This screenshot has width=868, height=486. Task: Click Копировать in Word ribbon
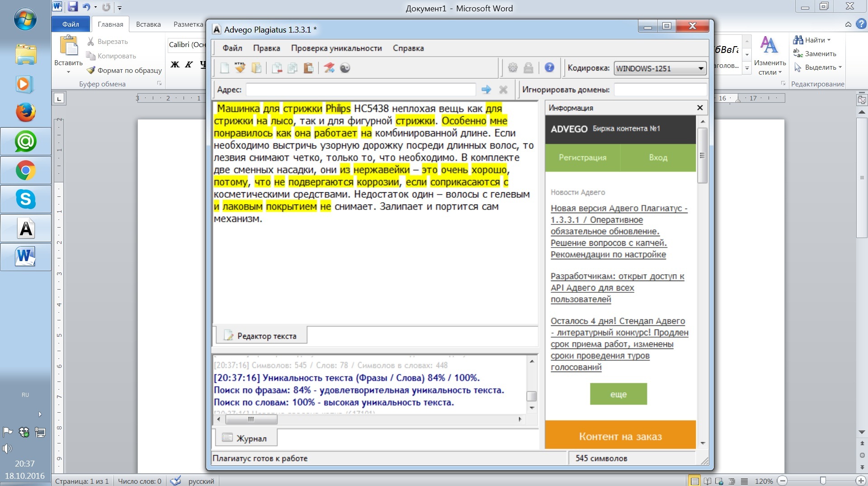[x=111, y=56]
